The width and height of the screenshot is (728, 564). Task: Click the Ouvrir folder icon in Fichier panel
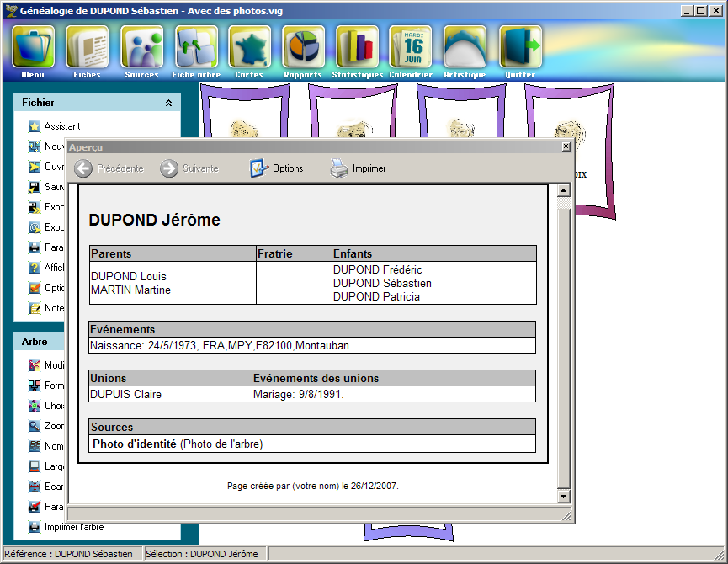(34, 167)
